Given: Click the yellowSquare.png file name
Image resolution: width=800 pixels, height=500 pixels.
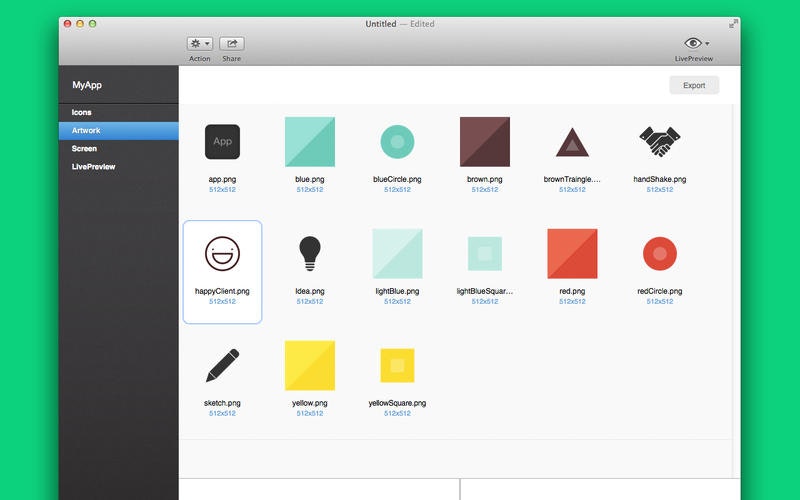Looking at the screenshot, I should pos(397,403).
